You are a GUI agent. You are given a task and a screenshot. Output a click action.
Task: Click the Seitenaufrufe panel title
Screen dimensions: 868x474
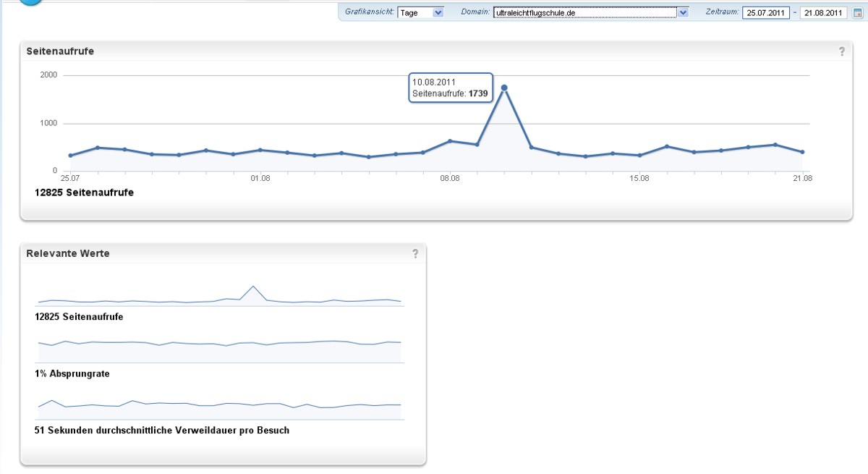(x=60, y=51)
